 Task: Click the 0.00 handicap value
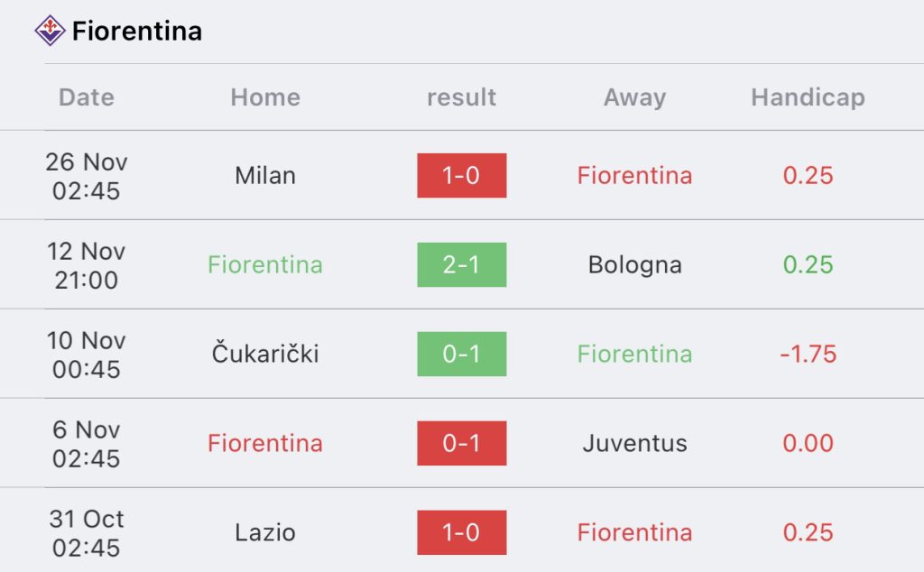point(808,443)
